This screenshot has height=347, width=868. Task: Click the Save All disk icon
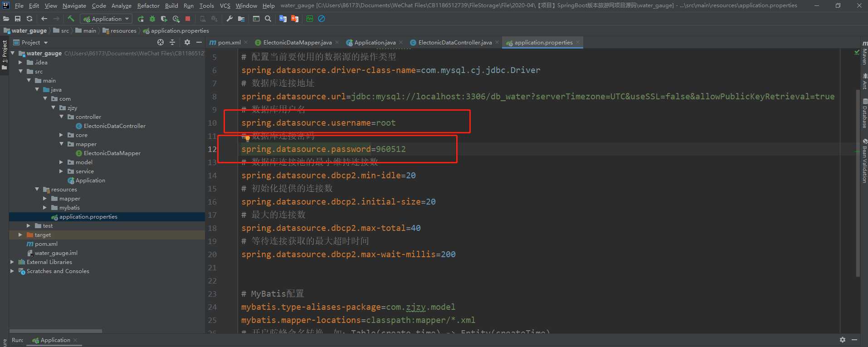[x=18, y=19]
